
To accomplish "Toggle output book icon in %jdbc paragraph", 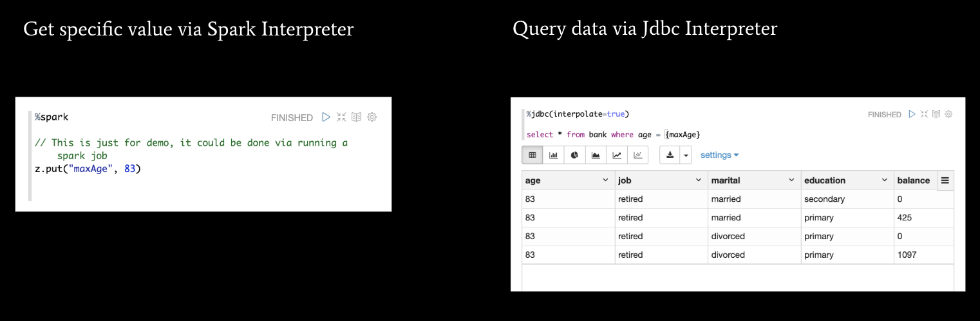I will 936,114.
